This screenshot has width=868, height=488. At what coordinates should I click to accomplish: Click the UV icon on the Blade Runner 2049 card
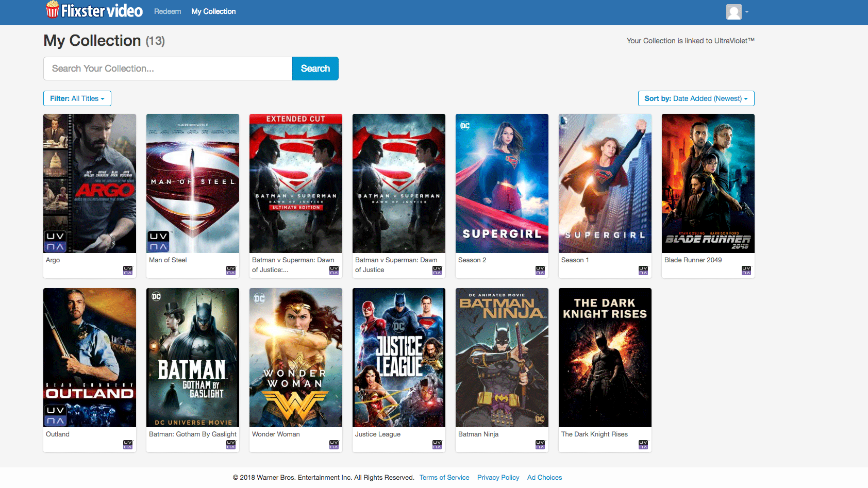(x=746, y=270)
